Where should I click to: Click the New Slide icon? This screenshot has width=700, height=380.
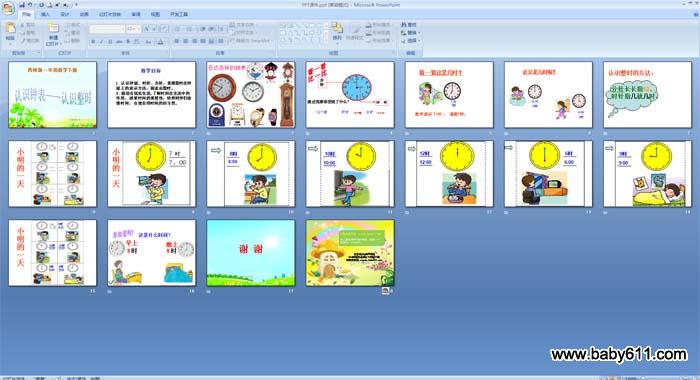pyautogui.click(x=53, y=29)
